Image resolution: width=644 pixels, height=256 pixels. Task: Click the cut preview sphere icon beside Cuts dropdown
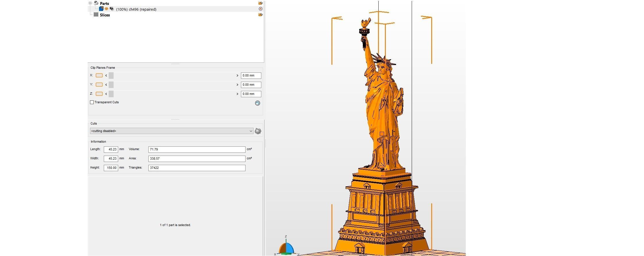point(258,131)
